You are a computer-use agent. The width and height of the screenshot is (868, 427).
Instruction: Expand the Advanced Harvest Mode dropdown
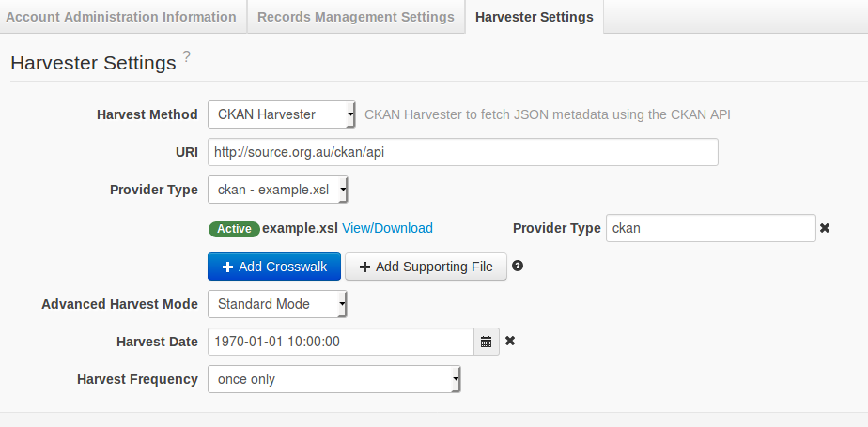click(x=277, y=304)
